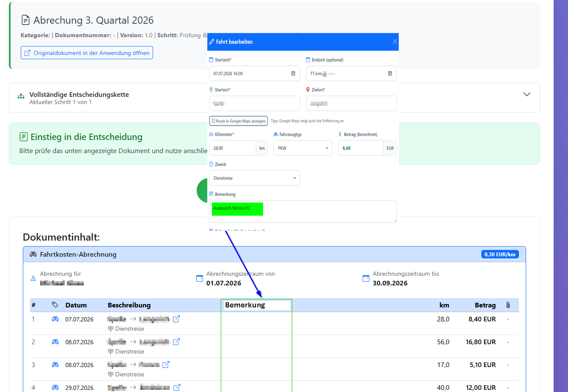Click the 0,30 EUR/km rate badge

[x=500, y=254]
